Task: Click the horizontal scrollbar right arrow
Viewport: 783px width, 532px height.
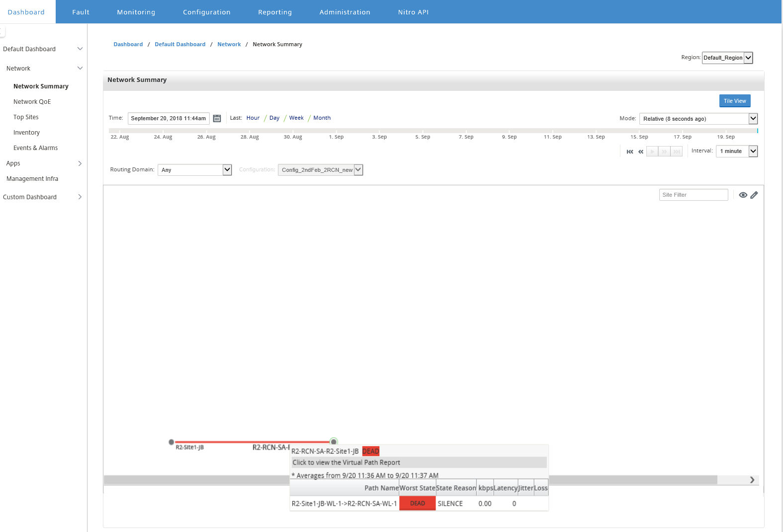Action: [752, 480]
